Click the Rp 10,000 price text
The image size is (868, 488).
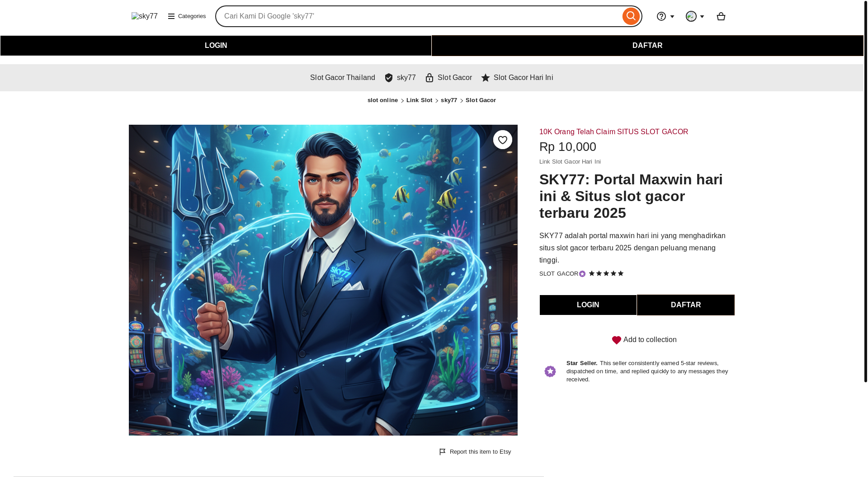(x=568, y=147)
